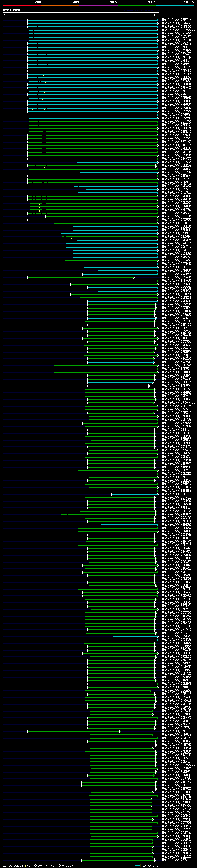Screen dimensions: 197x868
Task: Click the UniRef100_Q42690 label
Action: coord(176,236)
